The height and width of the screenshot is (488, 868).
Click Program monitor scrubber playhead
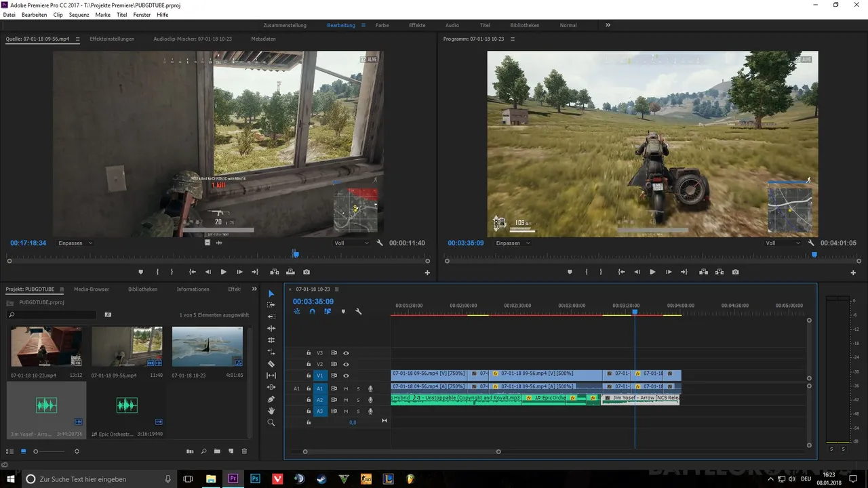pos(814,255)
